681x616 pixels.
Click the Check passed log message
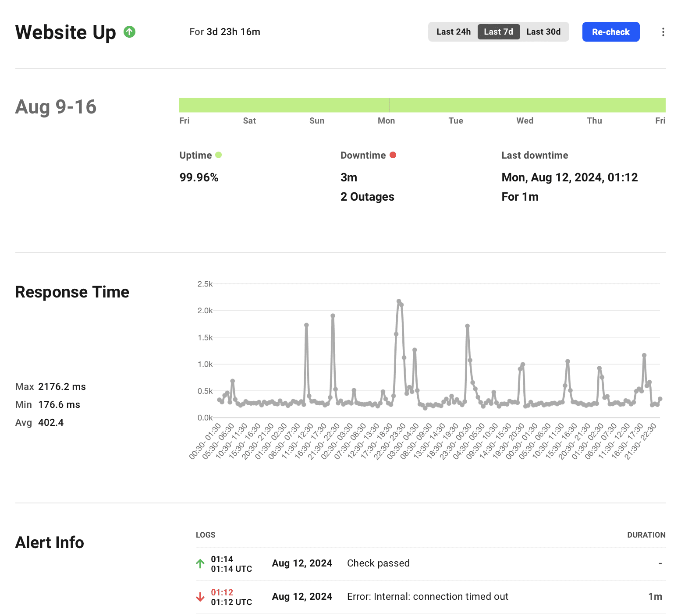tap(378, 563)
